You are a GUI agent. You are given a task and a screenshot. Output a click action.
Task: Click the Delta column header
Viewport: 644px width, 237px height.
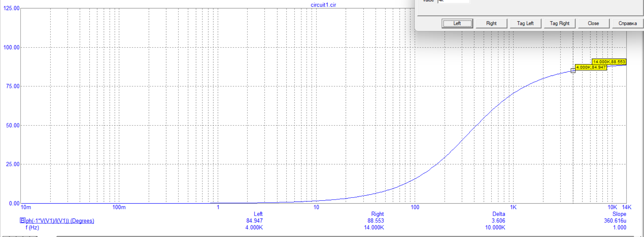pos(499,214)
